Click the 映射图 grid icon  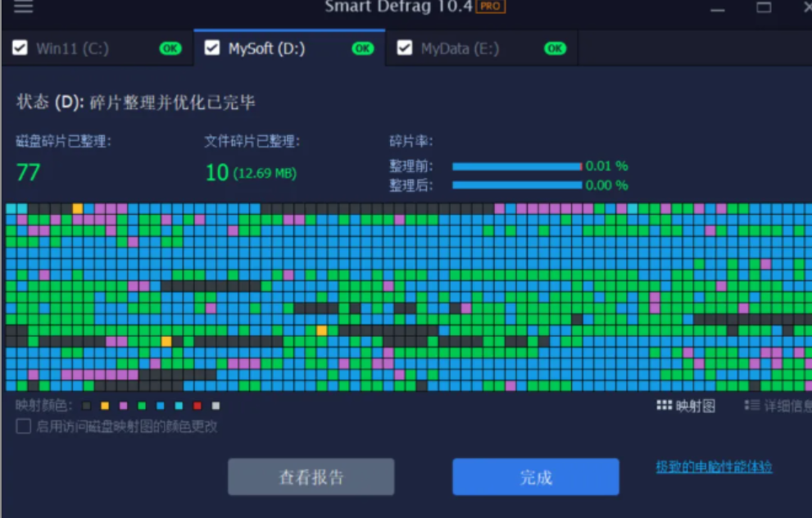[x=665, y=405]
